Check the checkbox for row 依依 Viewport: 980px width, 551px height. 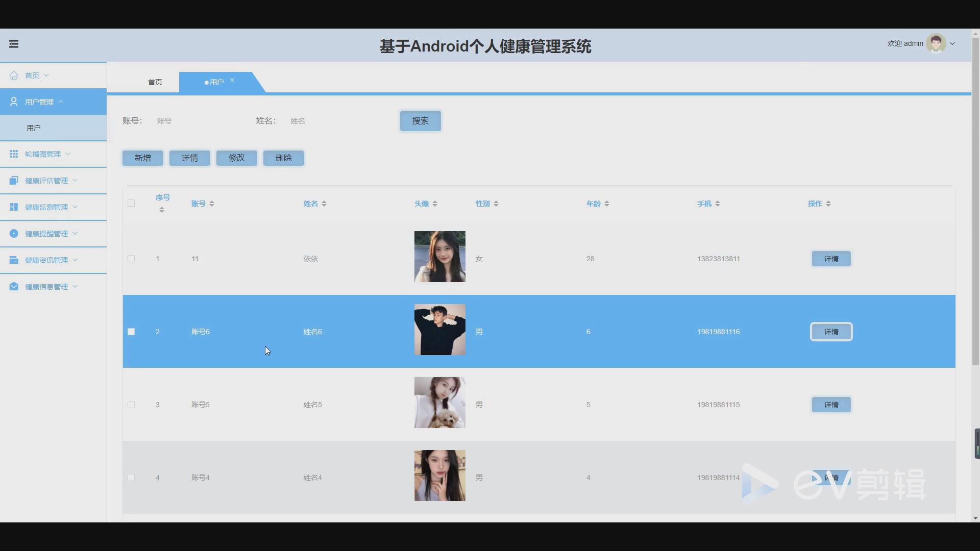pyautogui.click(x=131, y=259)
